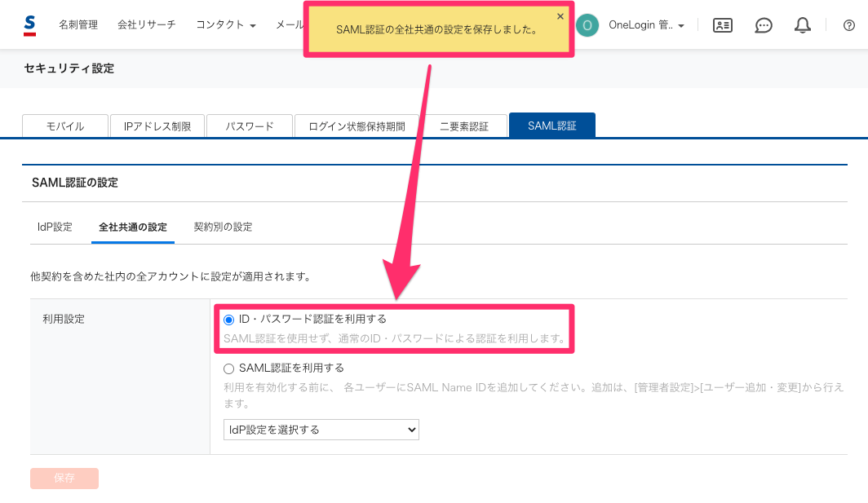Click the Sansan S logo
The height and width of the screenshot is (503, 868).
click(30, 25)
